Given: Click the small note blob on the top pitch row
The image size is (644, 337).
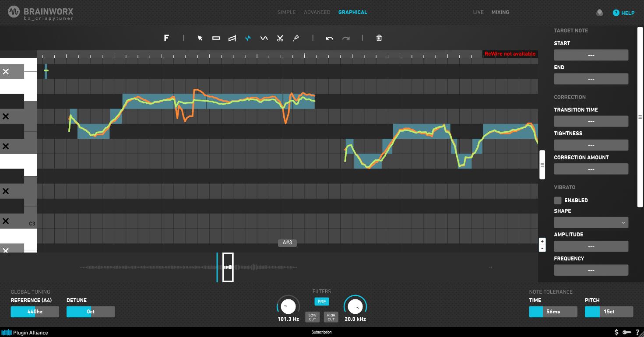Looking at the screenshot, I should (46, 70).
